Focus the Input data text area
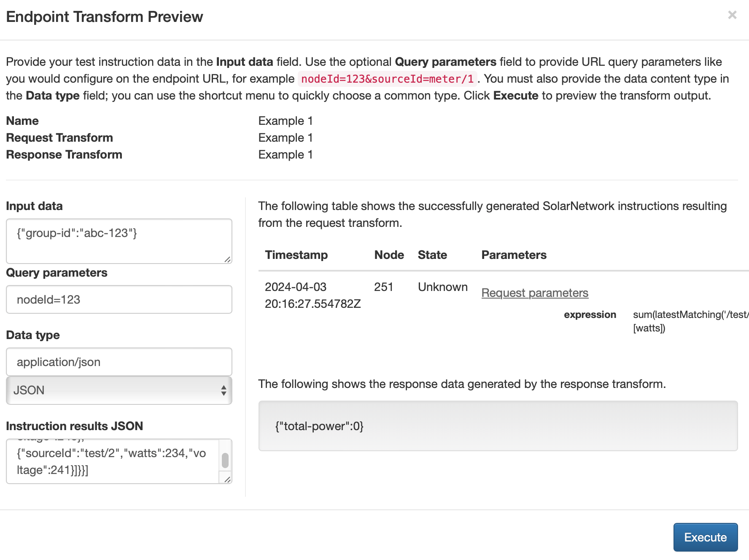The image size is (749, 560). point(119,241)
